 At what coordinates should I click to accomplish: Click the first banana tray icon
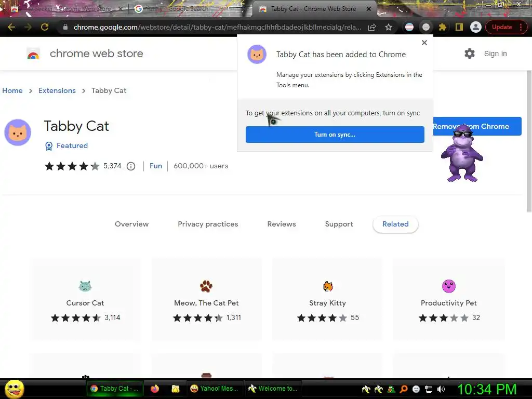tap(366, 389)
